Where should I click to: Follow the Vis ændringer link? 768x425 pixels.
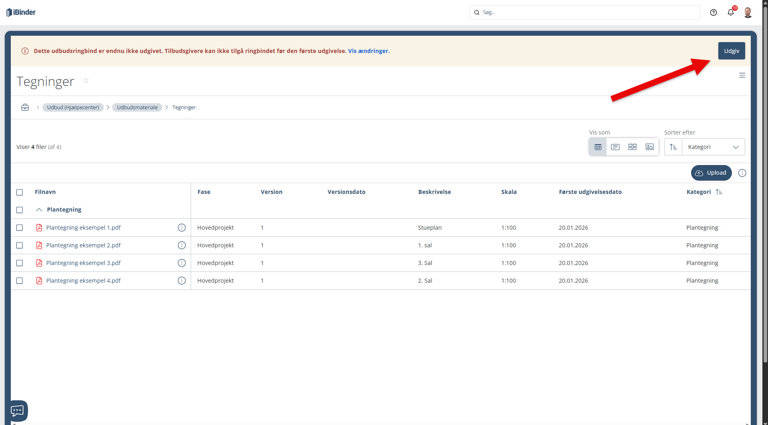pos(369,51)
